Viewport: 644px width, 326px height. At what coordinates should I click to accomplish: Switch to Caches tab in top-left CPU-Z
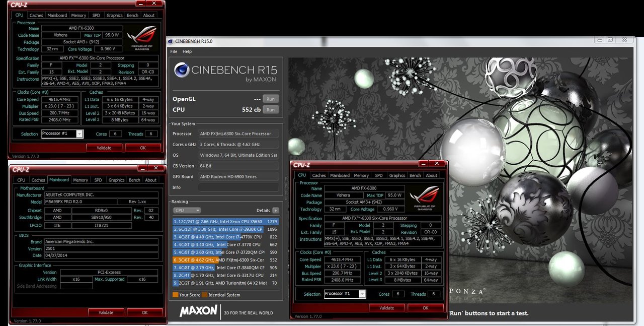click(x=37, y=16)
